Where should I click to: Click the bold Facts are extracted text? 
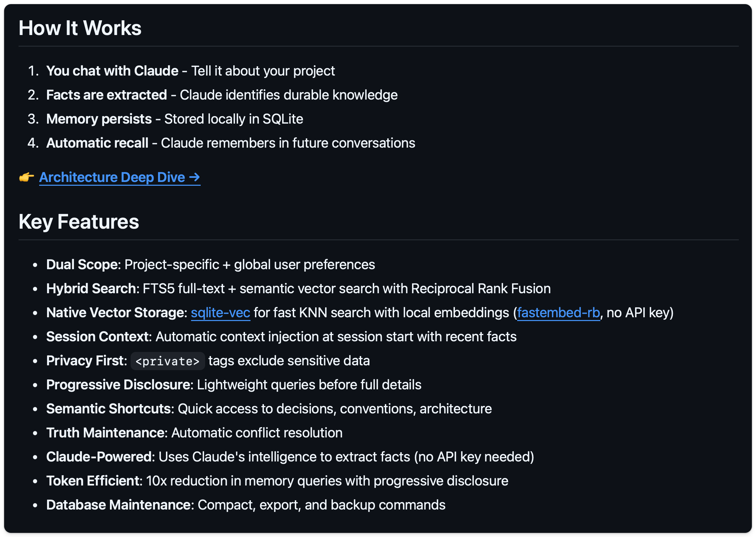click(106, 95)
